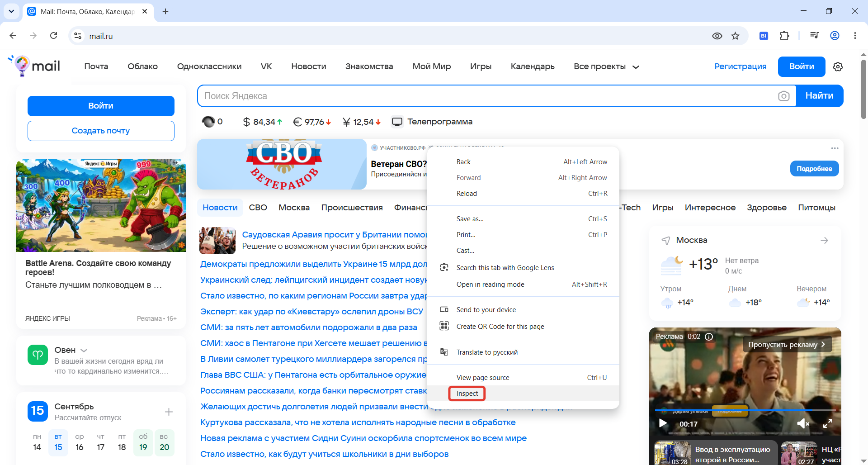The width and height of the screenshot is (868, 465).
Task: Open the tab search dropdown arrow
Action: (x=11, y=11)
